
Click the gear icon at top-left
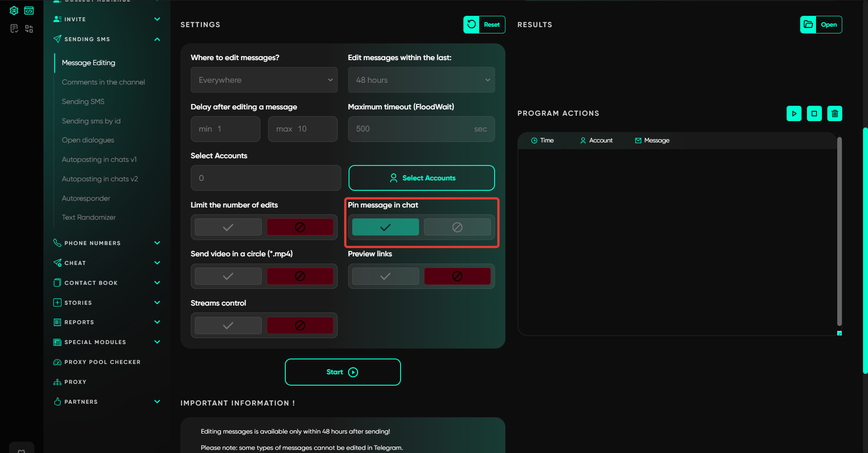[14, 10]
